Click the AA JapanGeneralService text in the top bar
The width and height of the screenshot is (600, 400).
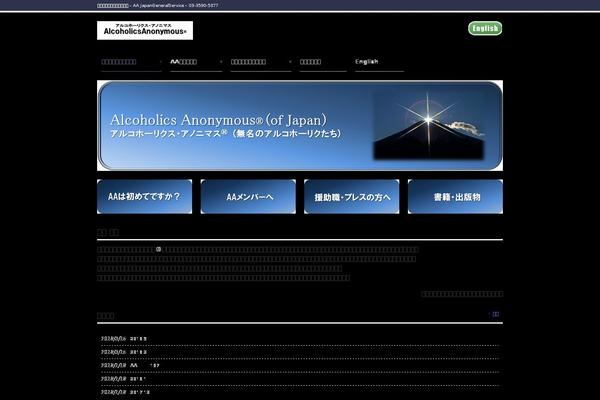pos(158,5)
